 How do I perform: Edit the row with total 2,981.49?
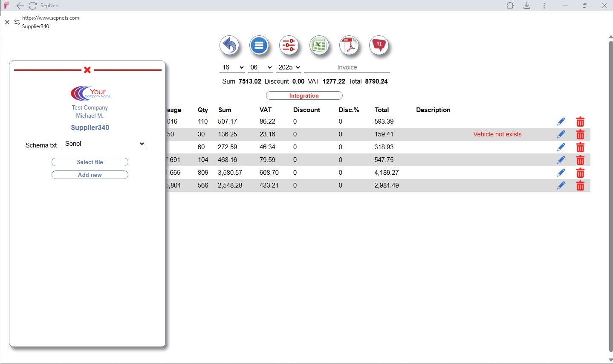coord(561,186)
